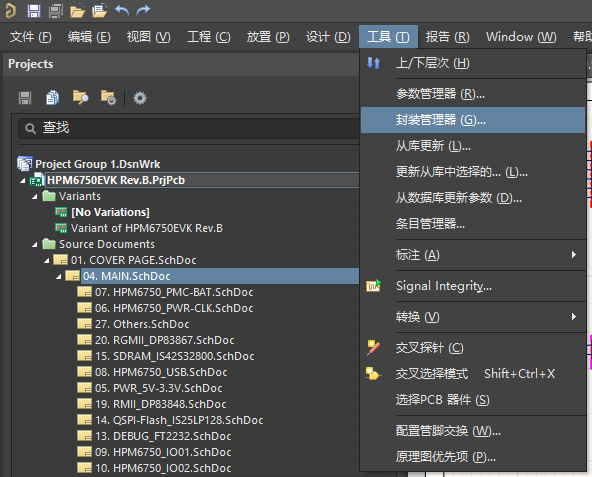Open the 工程 (C) menu

click(208, 37)
